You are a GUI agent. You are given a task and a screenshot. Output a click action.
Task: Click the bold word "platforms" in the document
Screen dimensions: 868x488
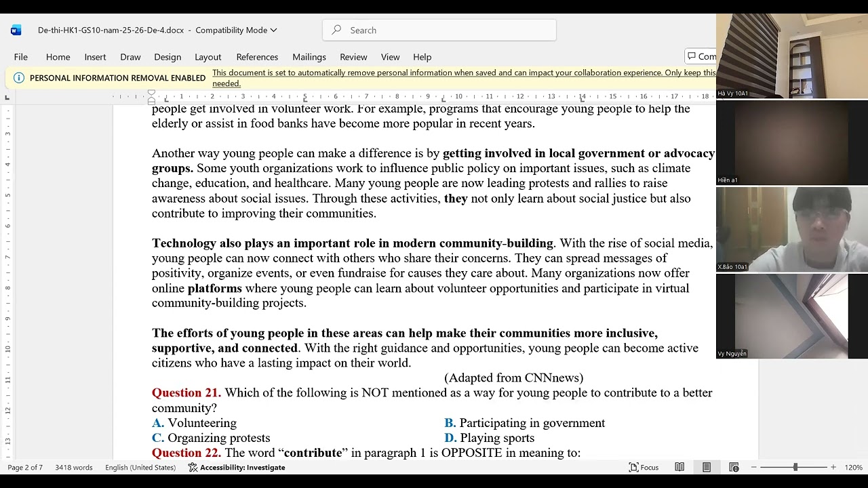point(214,288)
